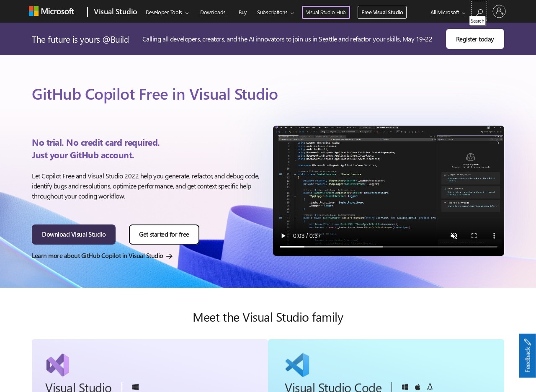Select Downloads in the navigation bar
This screenshot has width=536, height=392.
(x=213, y=12)
